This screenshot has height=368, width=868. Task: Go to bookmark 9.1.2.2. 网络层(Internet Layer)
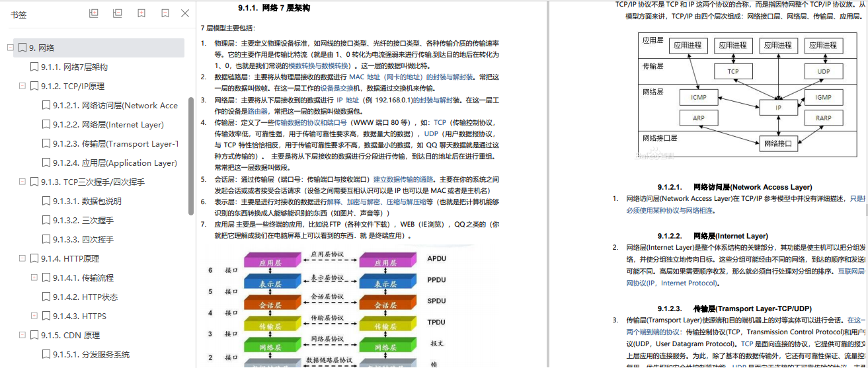[x=108, y=124]
